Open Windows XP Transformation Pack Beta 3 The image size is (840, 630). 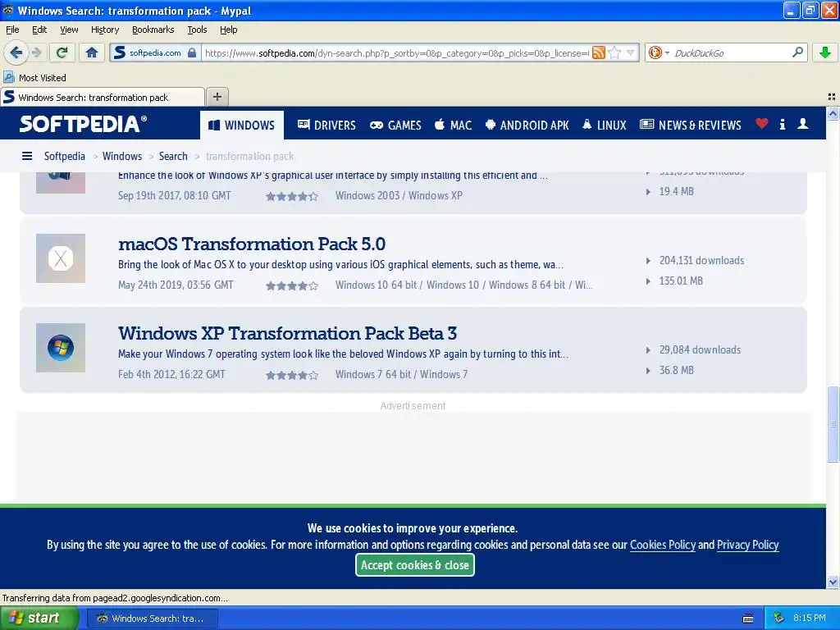pos(288,333)
